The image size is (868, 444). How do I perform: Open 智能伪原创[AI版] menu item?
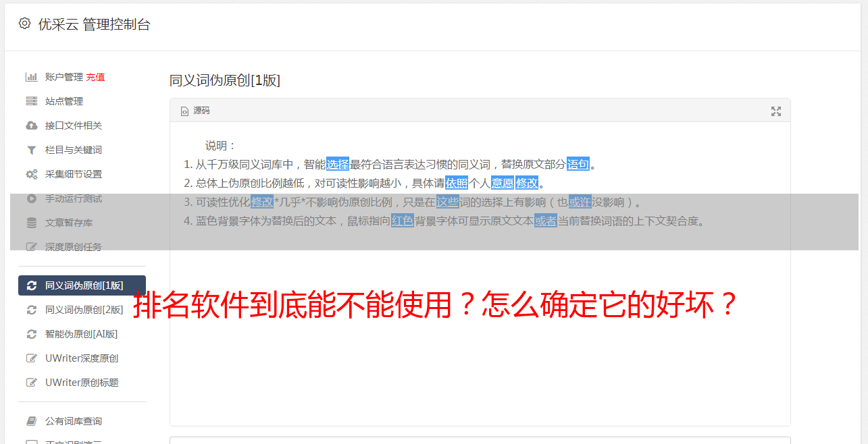[82, 334]
